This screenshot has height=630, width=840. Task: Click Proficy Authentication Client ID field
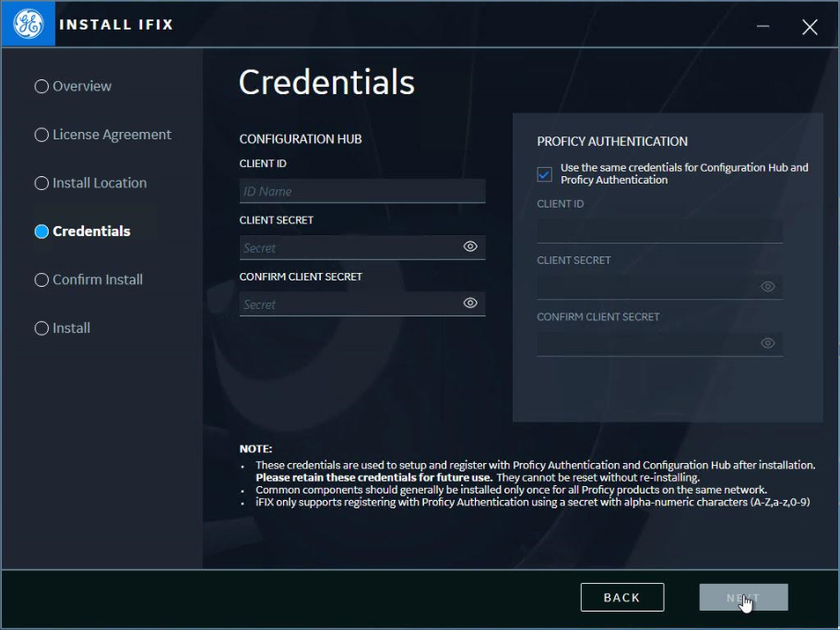pos(659,232)
